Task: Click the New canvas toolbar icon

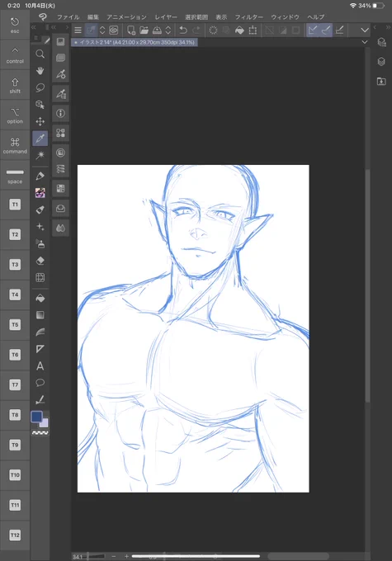Action: coord(131,30)
